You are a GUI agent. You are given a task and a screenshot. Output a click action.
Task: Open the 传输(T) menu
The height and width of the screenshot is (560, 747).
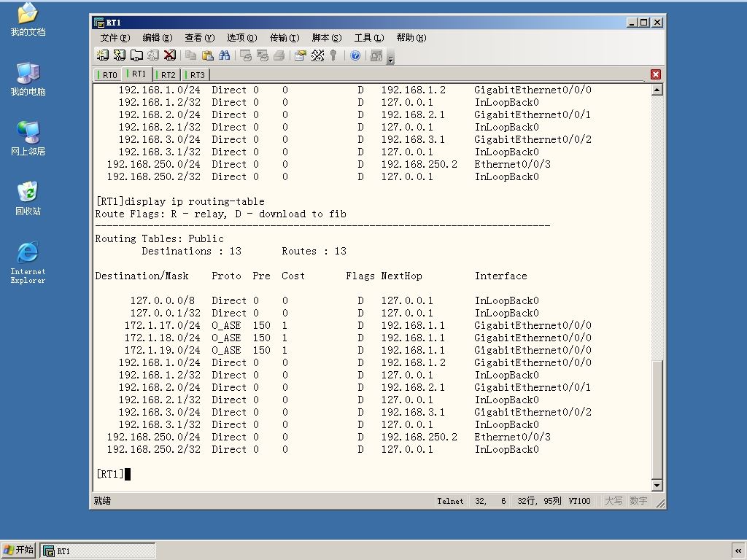(285, 38)
